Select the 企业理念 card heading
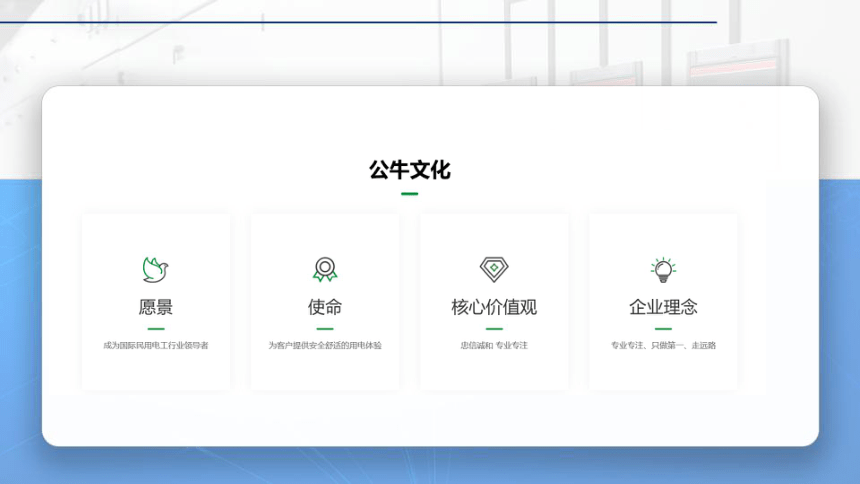This screenshot has height=484, width=860. click(663, 307)
